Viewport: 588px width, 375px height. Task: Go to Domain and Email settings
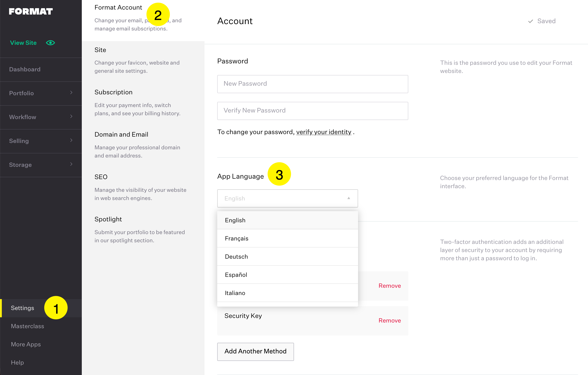click(121, 134)
